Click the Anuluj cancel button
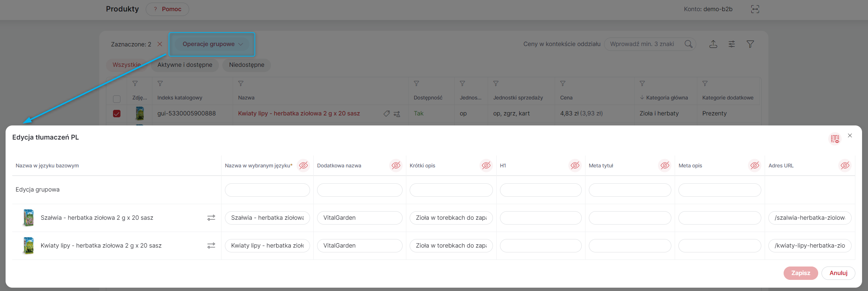 (839, 273)
